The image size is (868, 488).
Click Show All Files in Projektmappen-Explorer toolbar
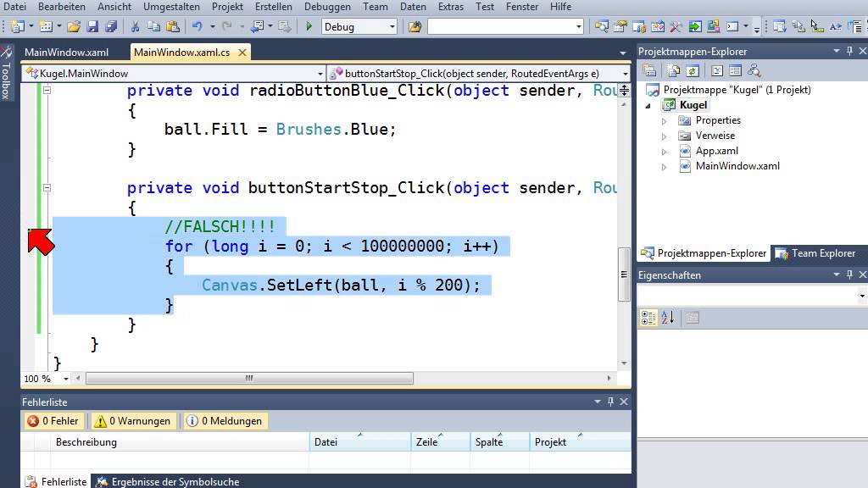(673, 71)
